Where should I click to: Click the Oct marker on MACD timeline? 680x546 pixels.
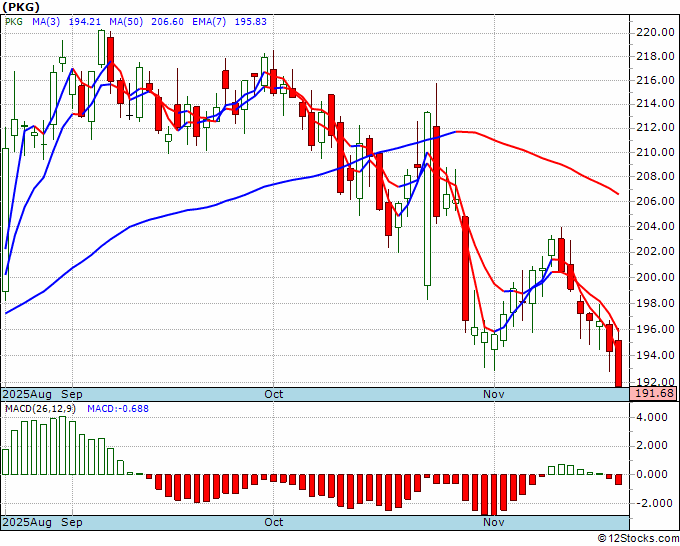point(273,522)
